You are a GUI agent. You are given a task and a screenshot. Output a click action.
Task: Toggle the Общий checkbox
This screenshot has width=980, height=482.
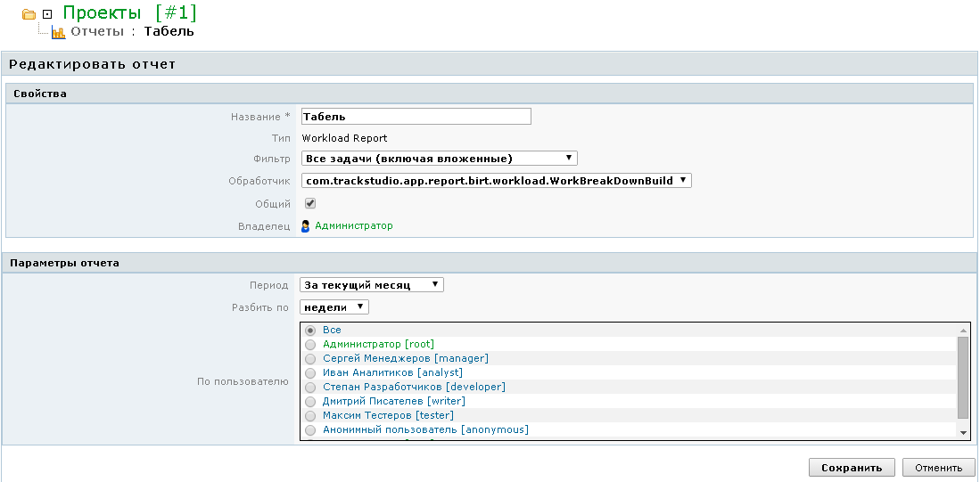pos(310,203)
